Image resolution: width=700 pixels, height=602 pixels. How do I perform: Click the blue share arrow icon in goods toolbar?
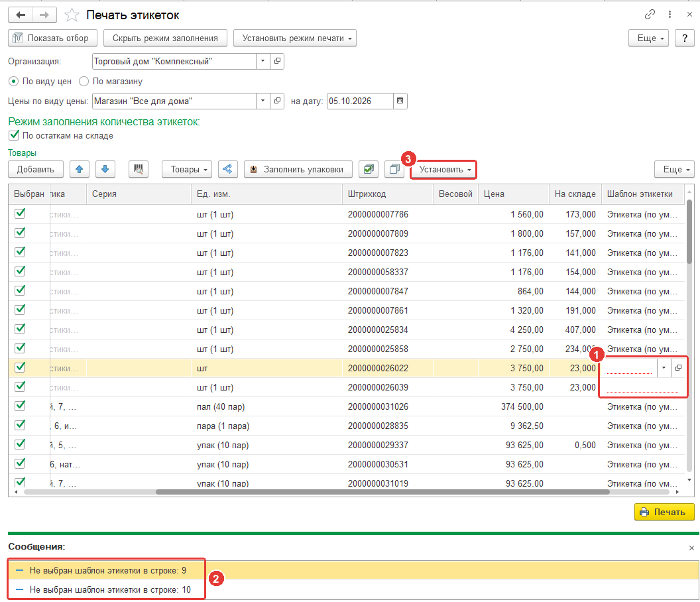pyautogui.click(x=227, y=169)
